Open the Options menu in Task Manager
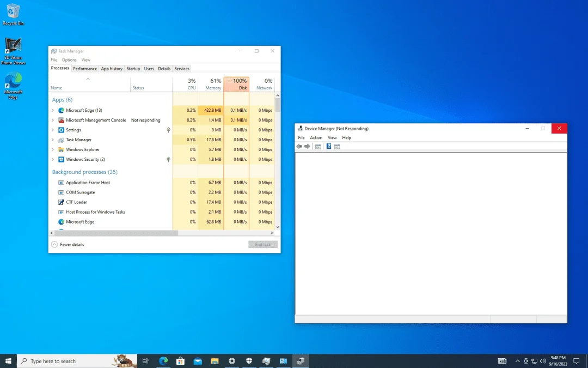 (x=69, y=60)
